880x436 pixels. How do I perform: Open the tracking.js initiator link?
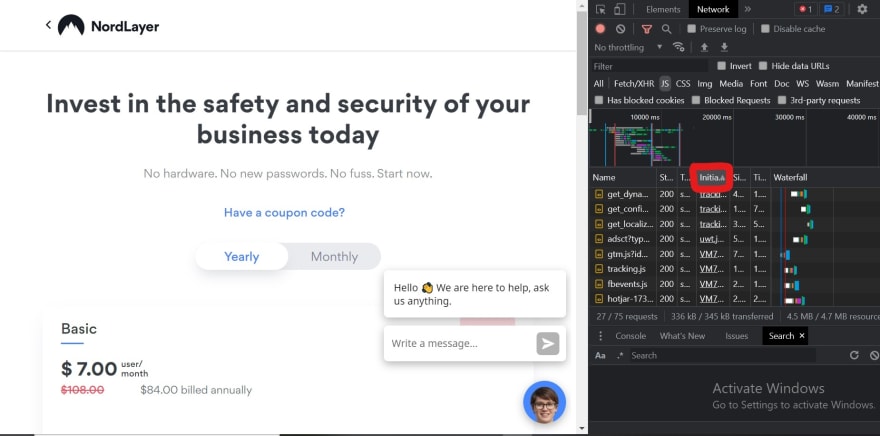click(x=713, y=269)
